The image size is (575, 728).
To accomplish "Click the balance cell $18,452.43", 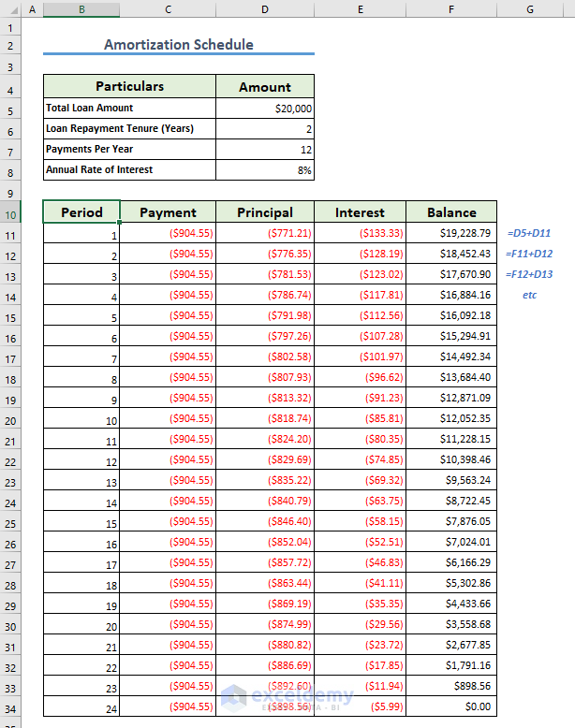I will coord(451,254).
